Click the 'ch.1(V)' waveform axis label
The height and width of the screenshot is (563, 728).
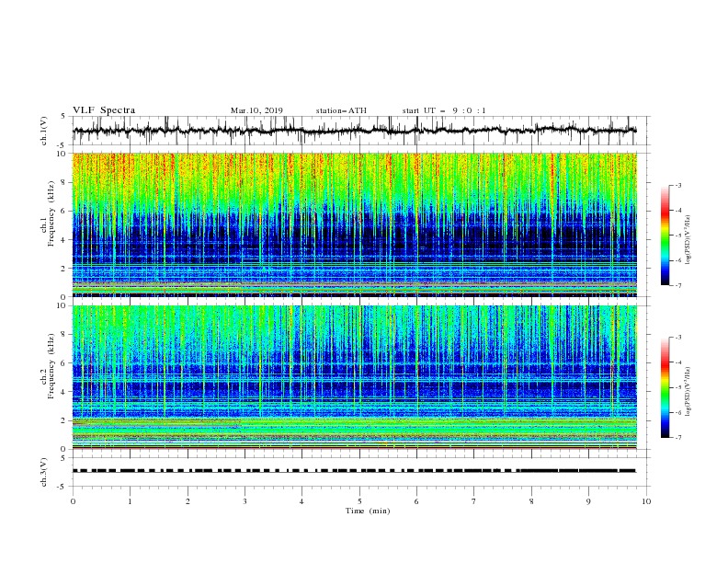coord(44,131)
